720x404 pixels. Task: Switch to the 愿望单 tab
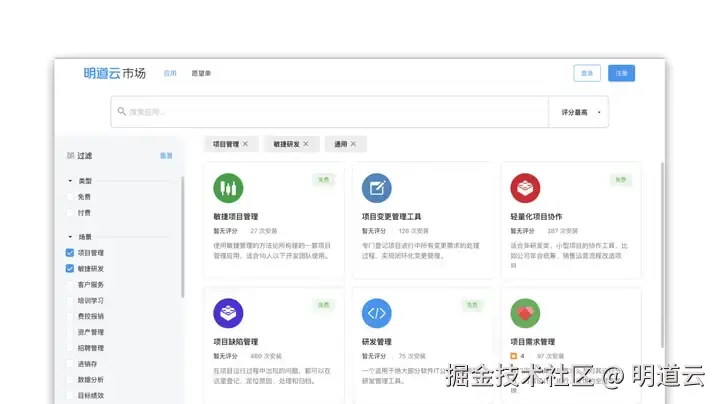201,73
